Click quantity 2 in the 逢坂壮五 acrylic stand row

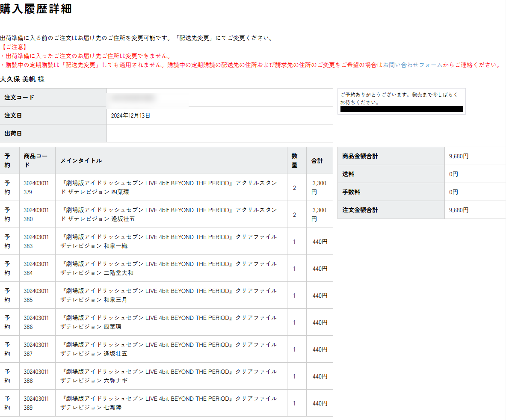click(x=294, y=215)
